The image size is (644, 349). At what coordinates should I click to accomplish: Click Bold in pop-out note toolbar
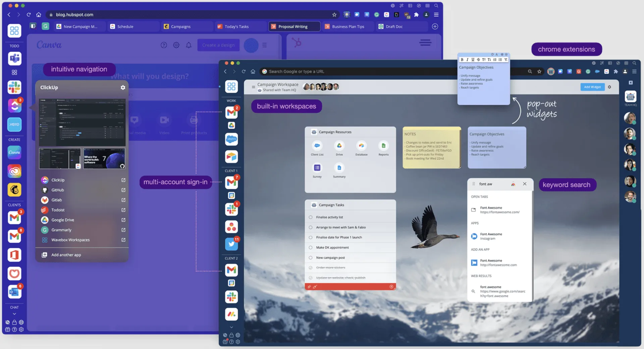point(462,60)
